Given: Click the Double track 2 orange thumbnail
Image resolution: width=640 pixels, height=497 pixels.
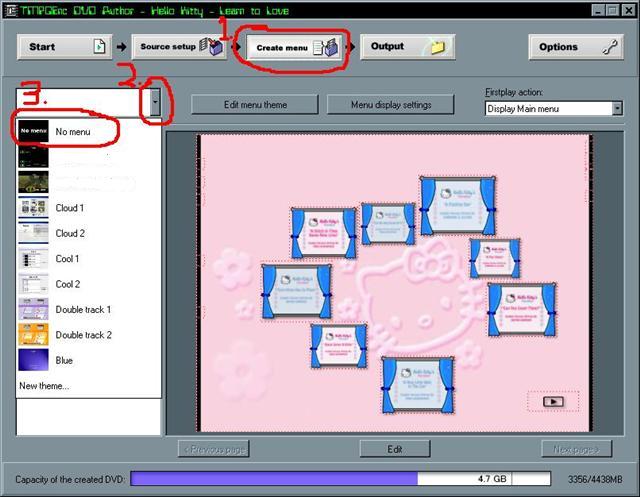Looking at the screenshot, I should (x=33, y=335).
